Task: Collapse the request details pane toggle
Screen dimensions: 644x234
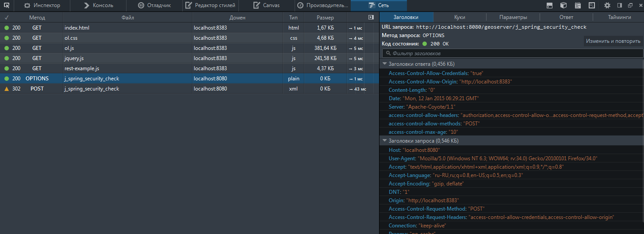Action: [x=371, y=18]
